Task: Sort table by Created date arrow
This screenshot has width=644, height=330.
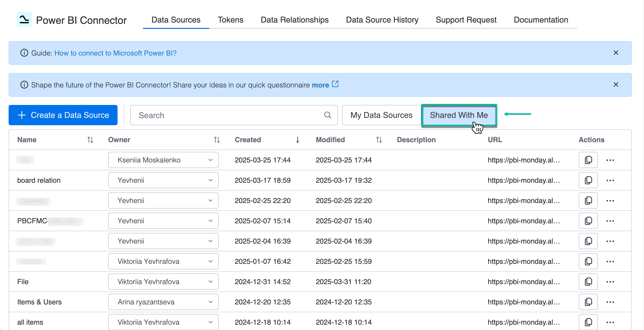Action: [298, 140]
